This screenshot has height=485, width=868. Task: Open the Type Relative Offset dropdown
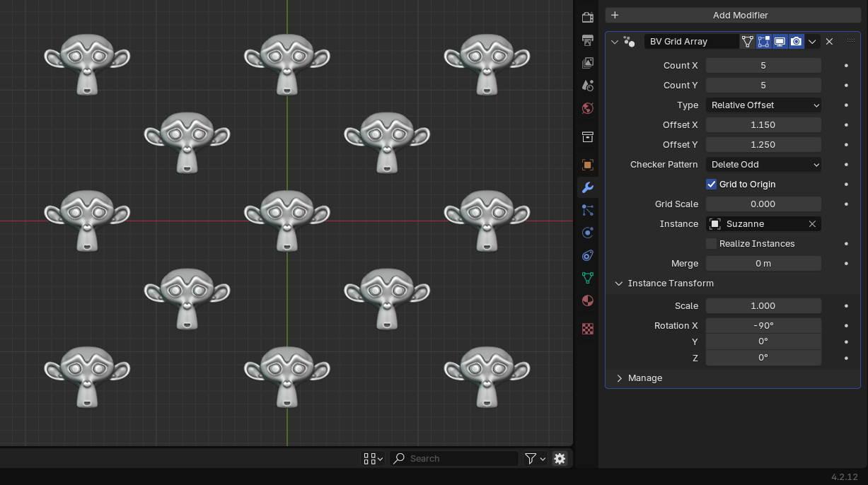[x=763, y=105]
